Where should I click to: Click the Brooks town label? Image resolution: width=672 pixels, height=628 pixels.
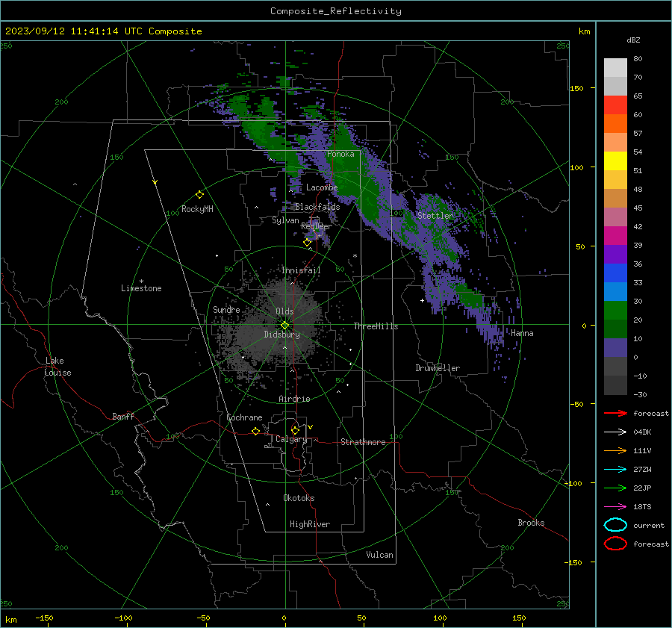point(531,523)
